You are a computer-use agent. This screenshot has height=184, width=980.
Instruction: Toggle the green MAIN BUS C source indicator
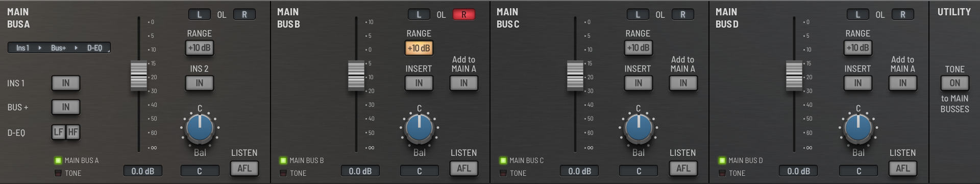point(503,160)
